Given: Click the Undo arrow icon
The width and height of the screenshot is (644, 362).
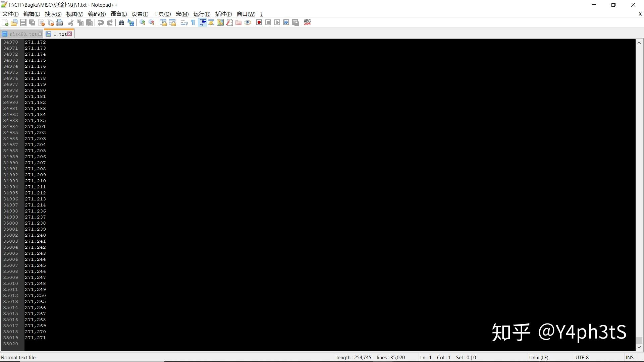Looking at the screenshot, I should pyautogui.click(x=101, y=22).
